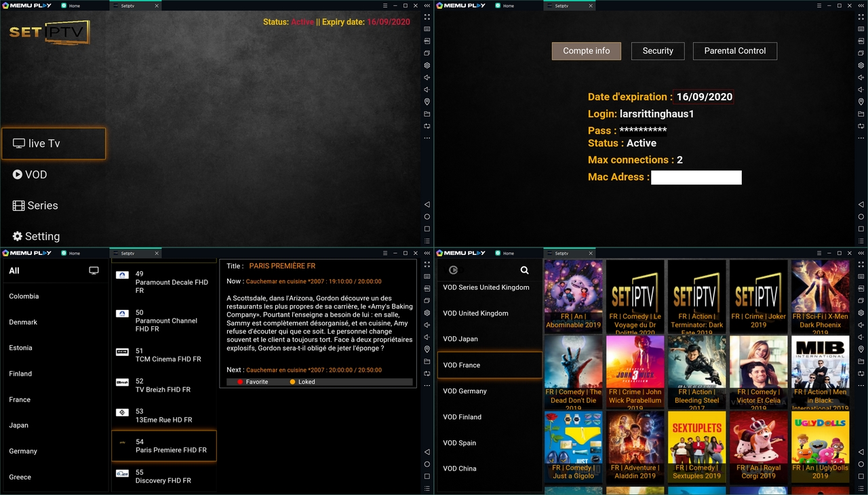
Task: Choose channel 51 TCM Cinema FHD FR
Action: coord(164,355)
